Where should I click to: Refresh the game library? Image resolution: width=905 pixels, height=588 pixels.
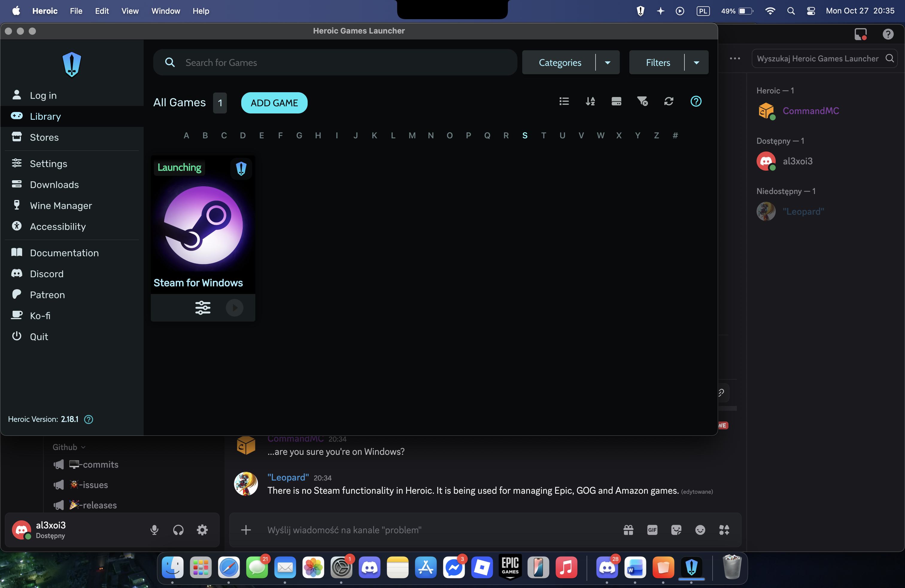669,101
